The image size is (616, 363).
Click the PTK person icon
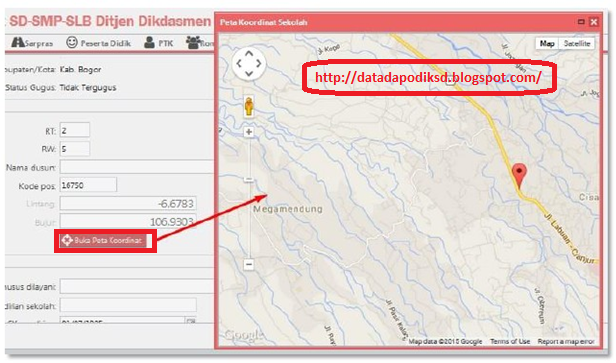pyautogui.click(x=149, y=42)
